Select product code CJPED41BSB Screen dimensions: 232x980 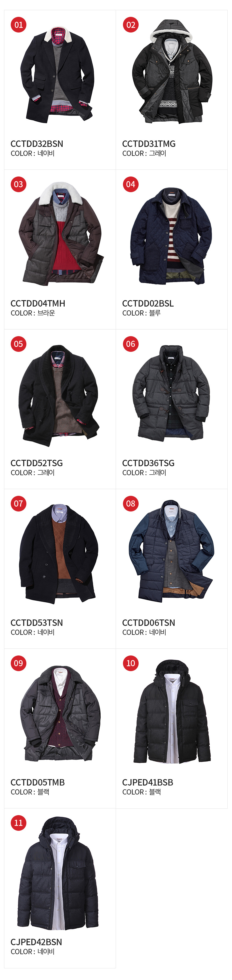tap(148, 782)
